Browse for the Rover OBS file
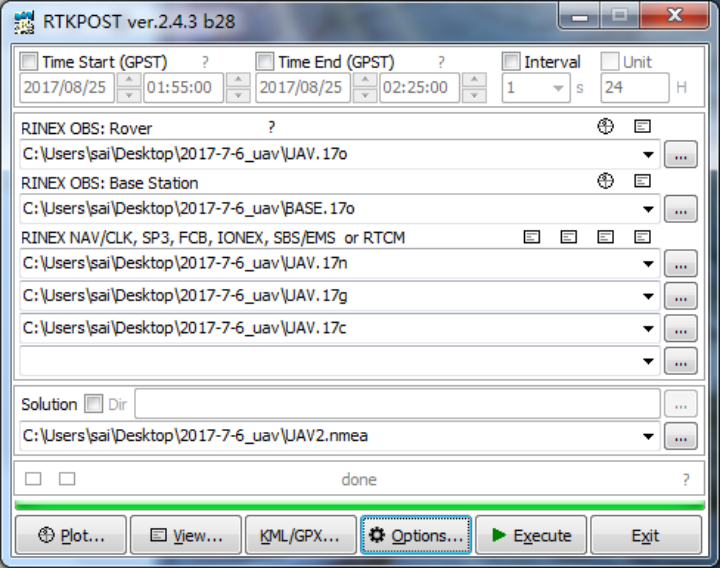This screenshot has height=568, width=720. click(x=681, y=154)
